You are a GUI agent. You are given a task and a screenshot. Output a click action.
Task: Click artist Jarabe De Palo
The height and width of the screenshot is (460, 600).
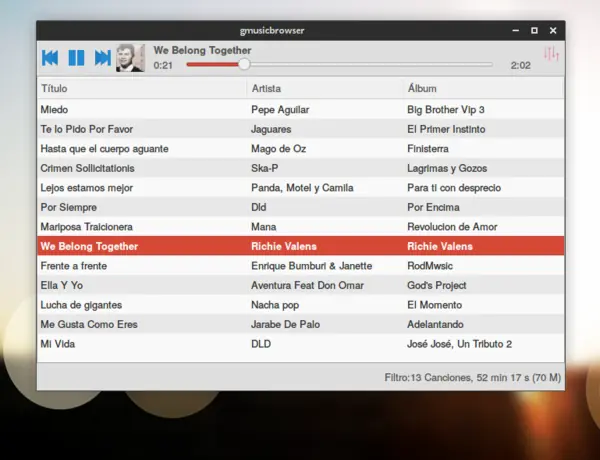pos(285,324)
